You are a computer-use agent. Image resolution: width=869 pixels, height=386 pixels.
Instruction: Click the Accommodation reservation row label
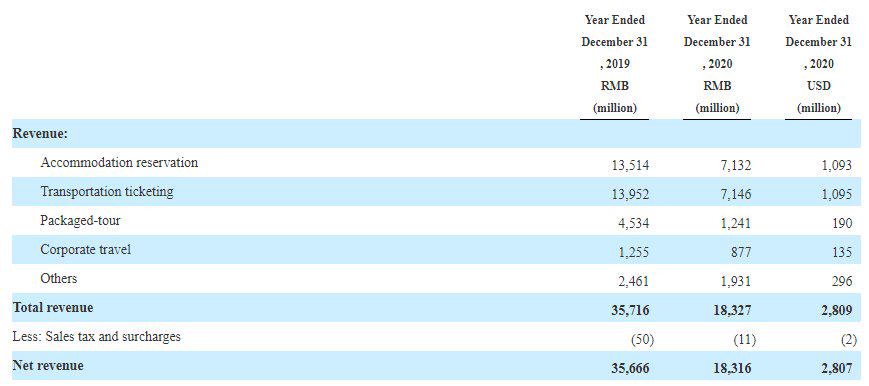pyautogui.click(x=119, y=162)
